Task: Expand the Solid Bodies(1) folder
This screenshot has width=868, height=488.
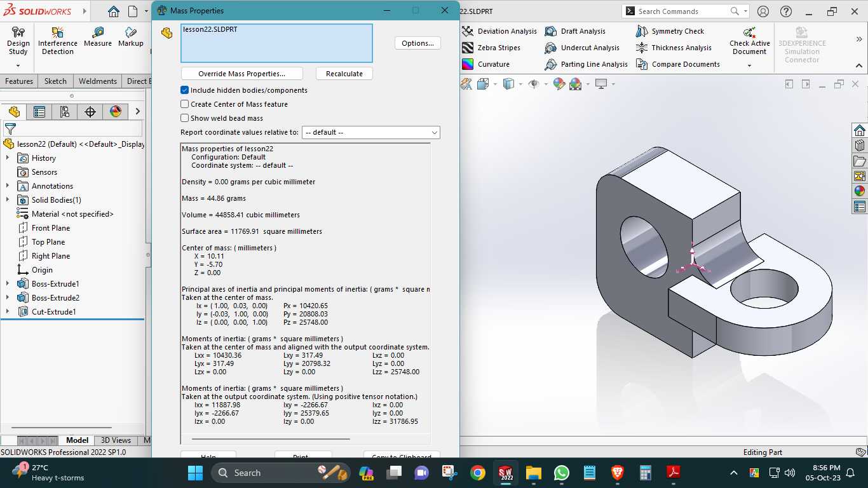Action: (x=8, y=200)
